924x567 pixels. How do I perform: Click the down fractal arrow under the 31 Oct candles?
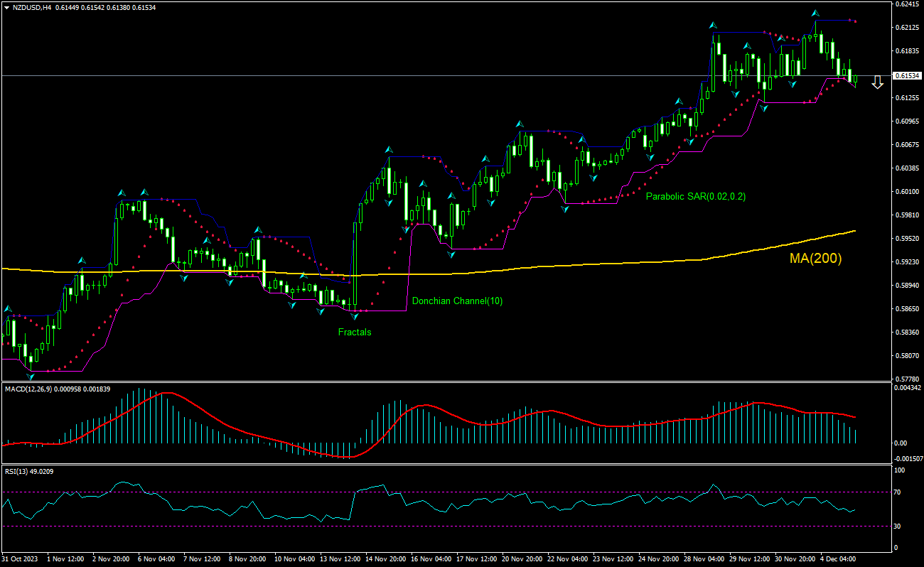coord(30,375)
